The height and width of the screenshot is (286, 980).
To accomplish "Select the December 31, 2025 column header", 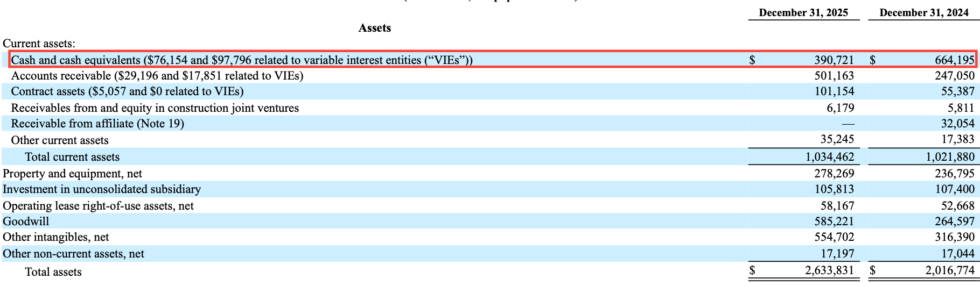I will 803,13.
